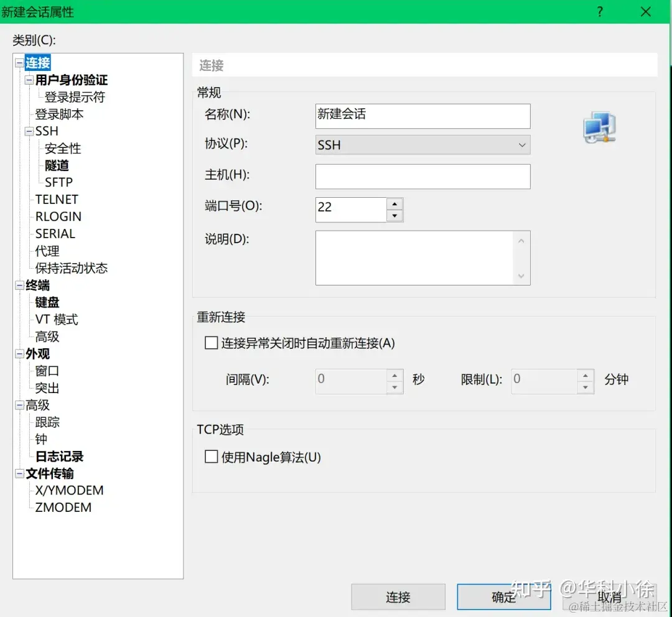Click the 说明 scrollbar down arrow
Image resolution: width=672 pixels, height=617 pixels.
pos(521,276)
